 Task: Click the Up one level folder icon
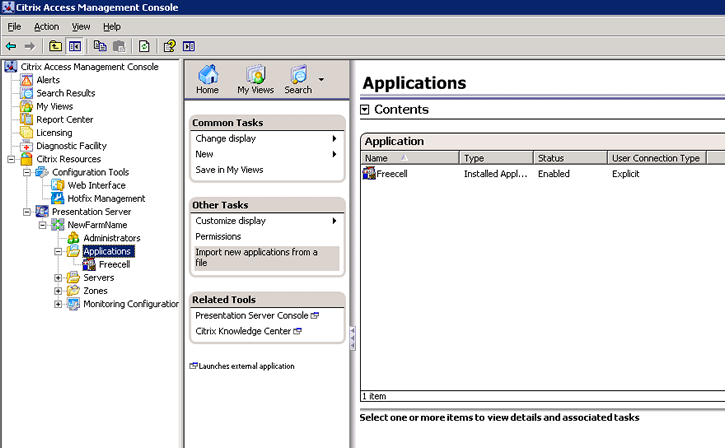pos(55,46)
